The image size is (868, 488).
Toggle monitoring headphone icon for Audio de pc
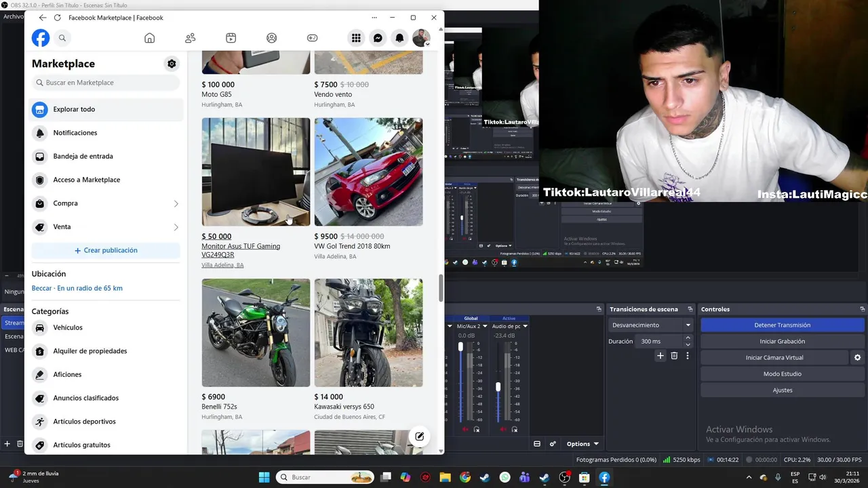[x=514, y=430]
